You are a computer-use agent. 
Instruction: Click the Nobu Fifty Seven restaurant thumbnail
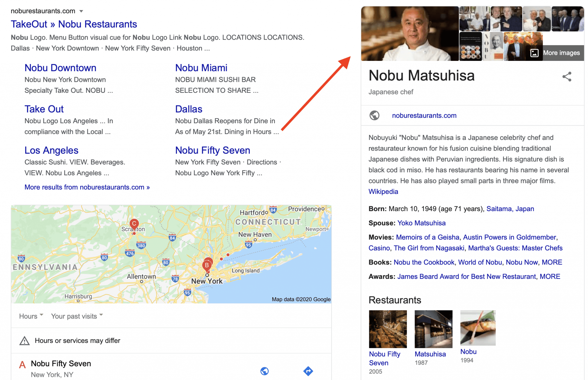point(388,329)
